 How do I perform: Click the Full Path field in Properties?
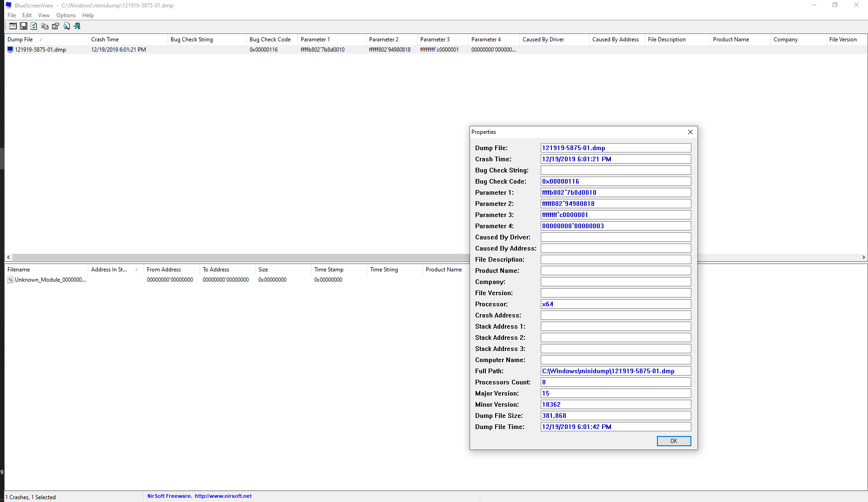click(616, 371)
